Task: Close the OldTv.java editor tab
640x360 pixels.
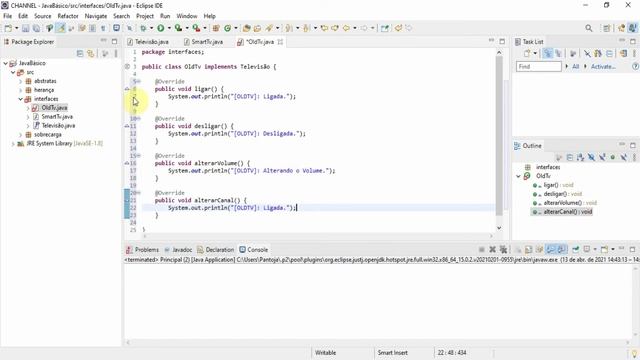Action: (280, 42)
